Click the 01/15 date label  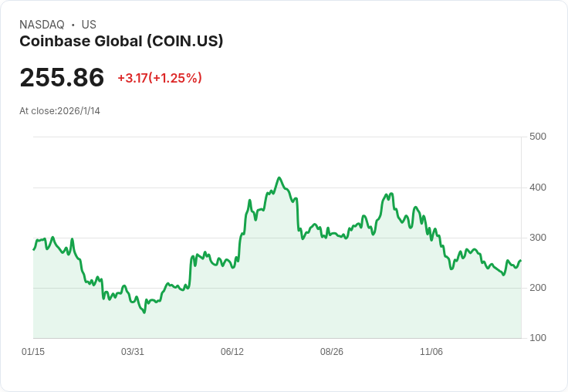coord(33,352)
